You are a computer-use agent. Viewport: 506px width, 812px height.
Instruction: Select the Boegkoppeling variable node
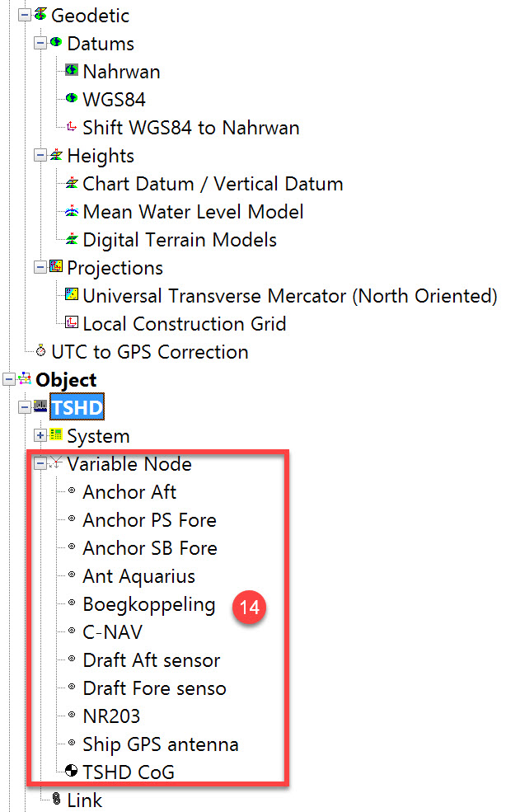point(148,604)
